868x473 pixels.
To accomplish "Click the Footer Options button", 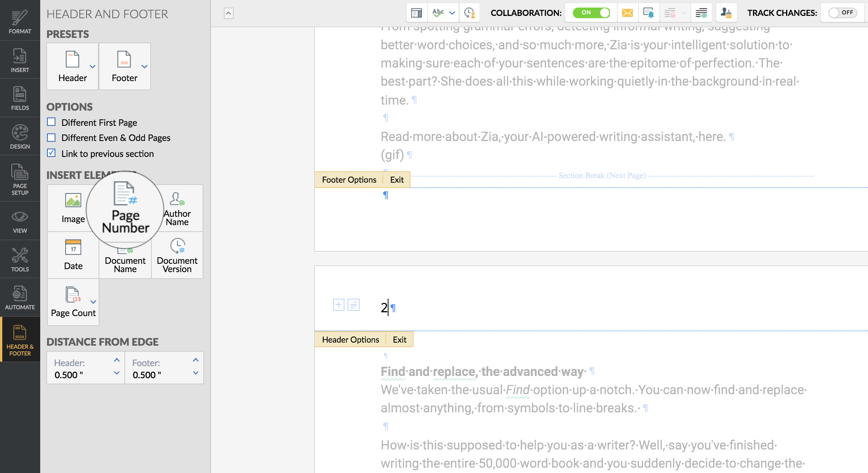I will click(x=349, y=180).
